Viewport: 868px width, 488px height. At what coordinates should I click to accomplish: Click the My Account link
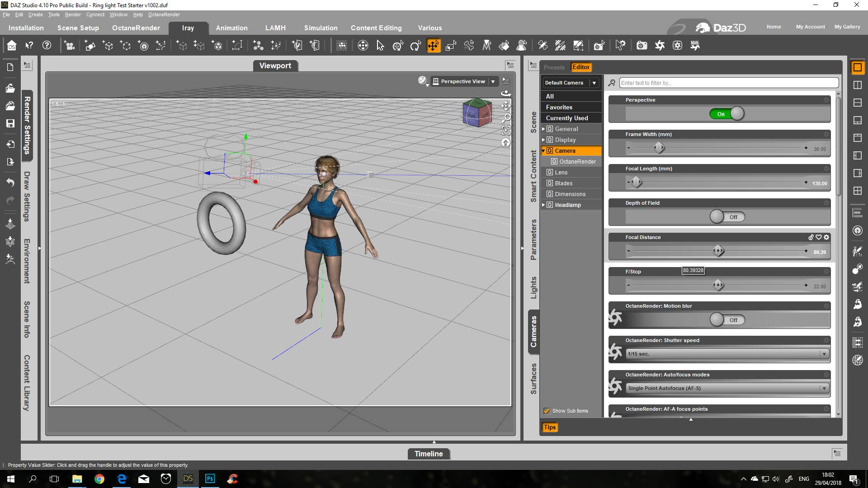coord(810,27)
